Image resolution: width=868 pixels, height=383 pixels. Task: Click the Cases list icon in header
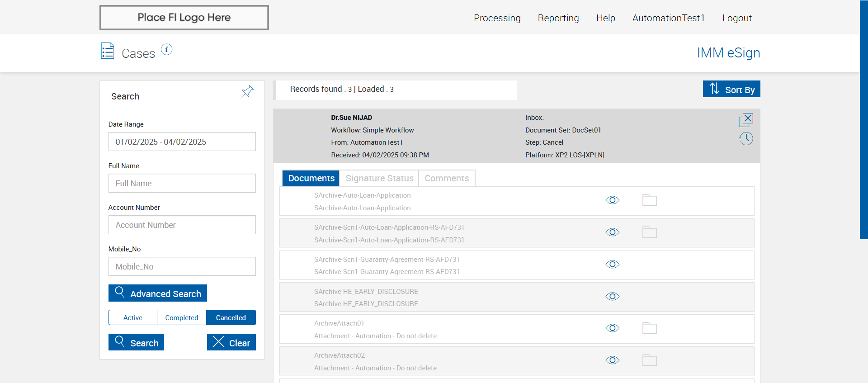tap(108, 51)
